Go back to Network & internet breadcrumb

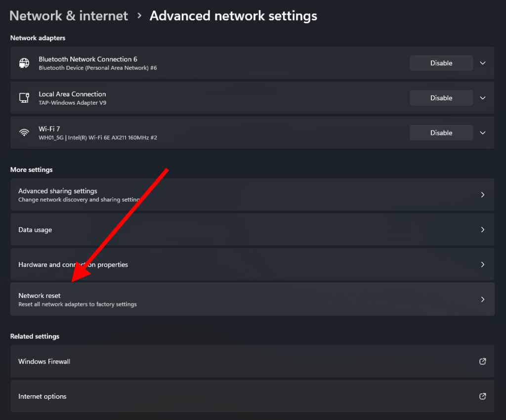coord(69,16)
